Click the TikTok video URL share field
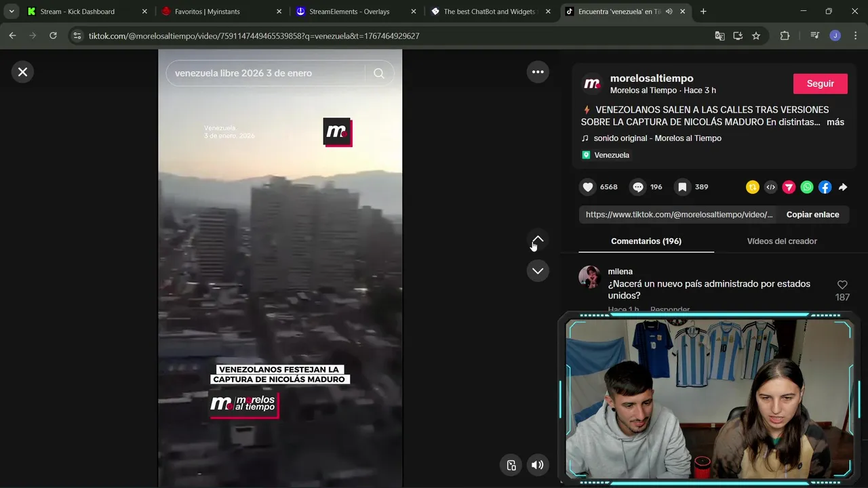The width and height of the screenshot is (868, 488). 679,215
